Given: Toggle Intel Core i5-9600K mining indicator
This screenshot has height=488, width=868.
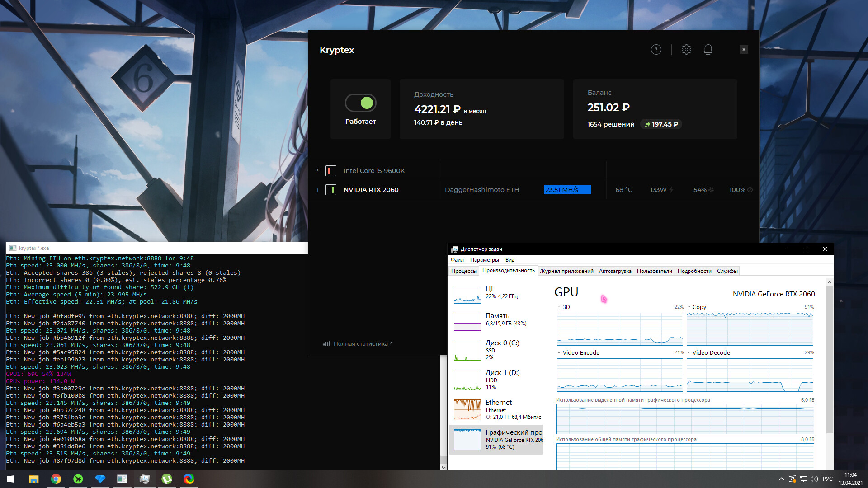Looking at the screenshot, I should (330, 171).
